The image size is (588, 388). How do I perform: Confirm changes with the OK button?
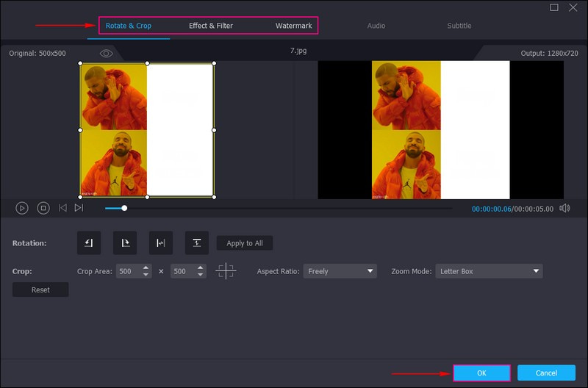(481, 373)
